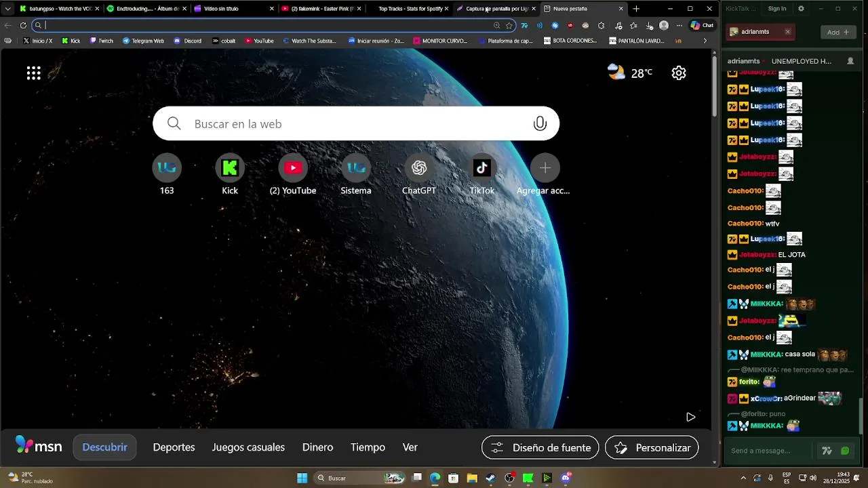This screenshot has width=868, height=488.
Task: Click the zoom magnifier in address bar
Action: (x=497, y=26)
